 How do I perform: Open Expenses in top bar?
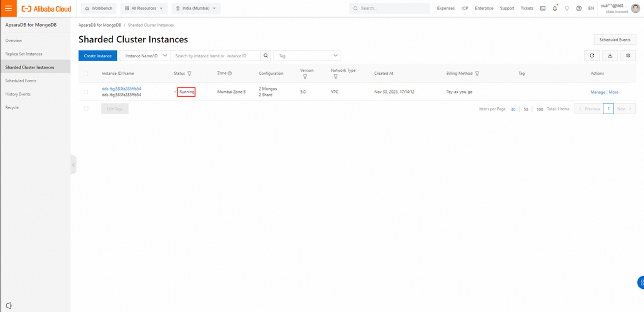coord(445,8)
